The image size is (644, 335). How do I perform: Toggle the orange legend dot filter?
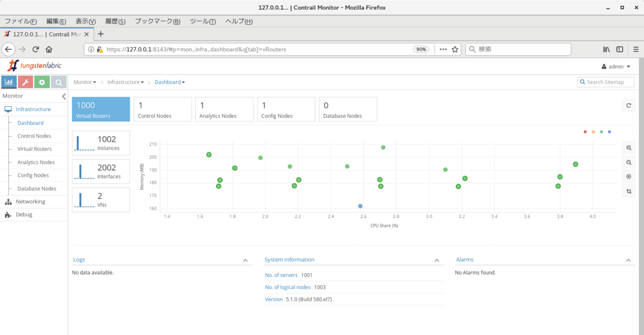[x=593, y=131]
